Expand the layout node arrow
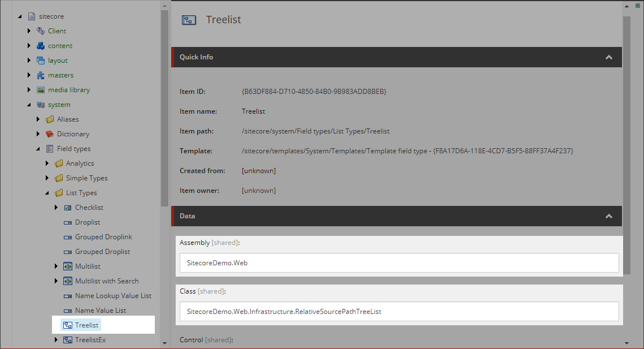 [x=29, y=61]
